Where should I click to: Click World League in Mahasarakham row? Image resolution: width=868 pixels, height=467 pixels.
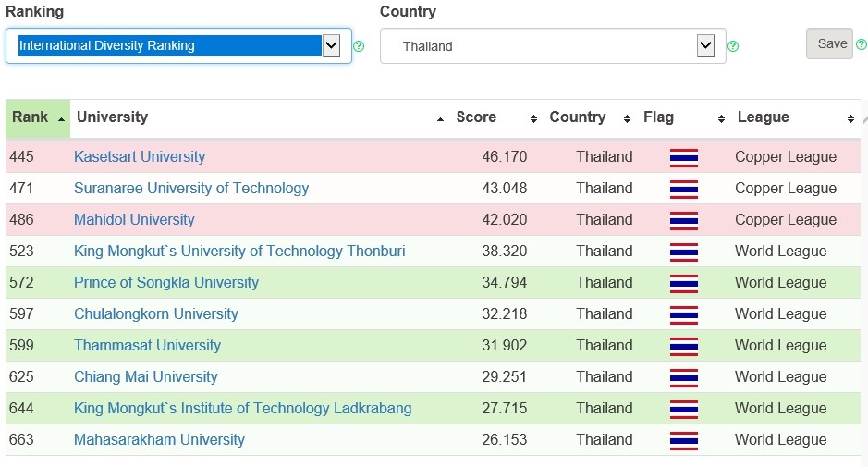[x=780, y=440]
